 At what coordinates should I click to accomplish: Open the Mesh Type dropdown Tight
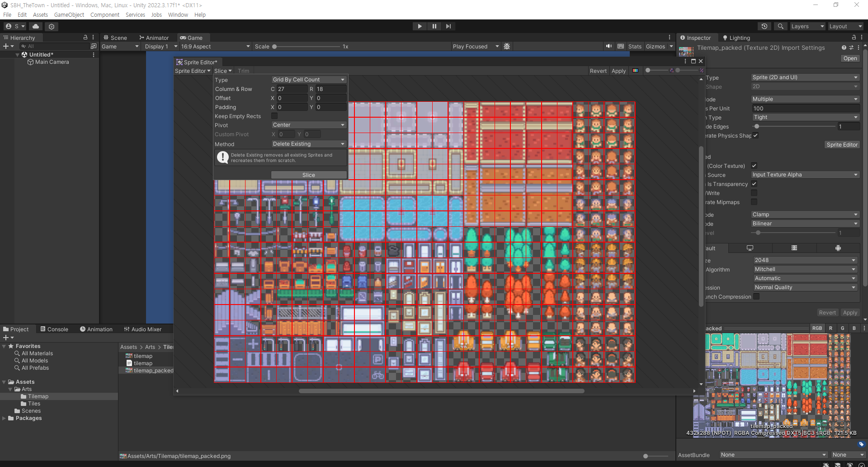pos(805,117)
